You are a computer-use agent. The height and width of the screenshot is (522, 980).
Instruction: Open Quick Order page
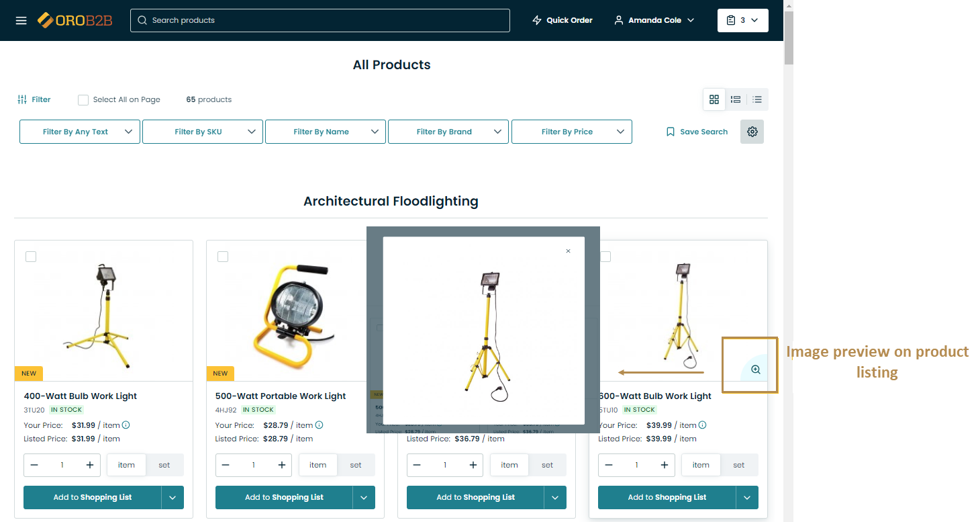pos(562,20)
